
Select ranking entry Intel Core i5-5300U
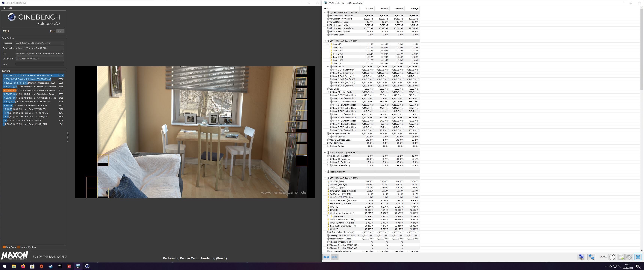tap(33, 124)
